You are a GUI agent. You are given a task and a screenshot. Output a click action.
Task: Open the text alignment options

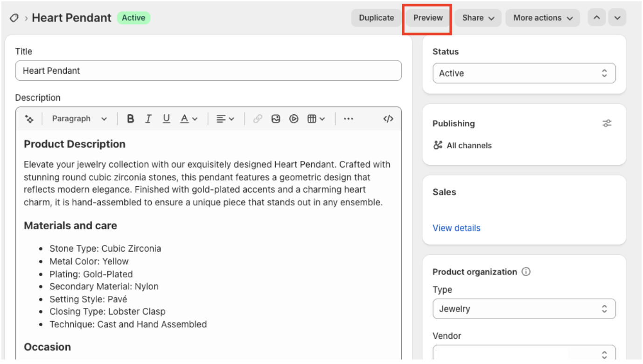coord(225,119)
